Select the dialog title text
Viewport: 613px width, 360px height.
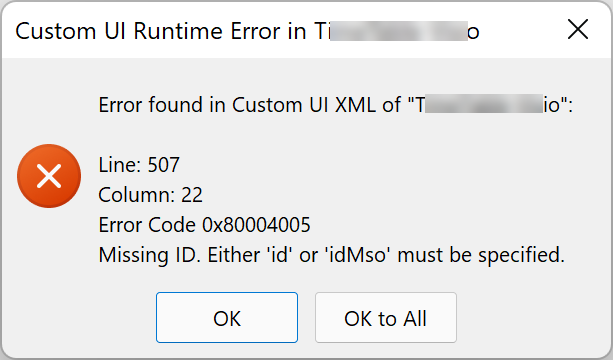coord(247,31)
